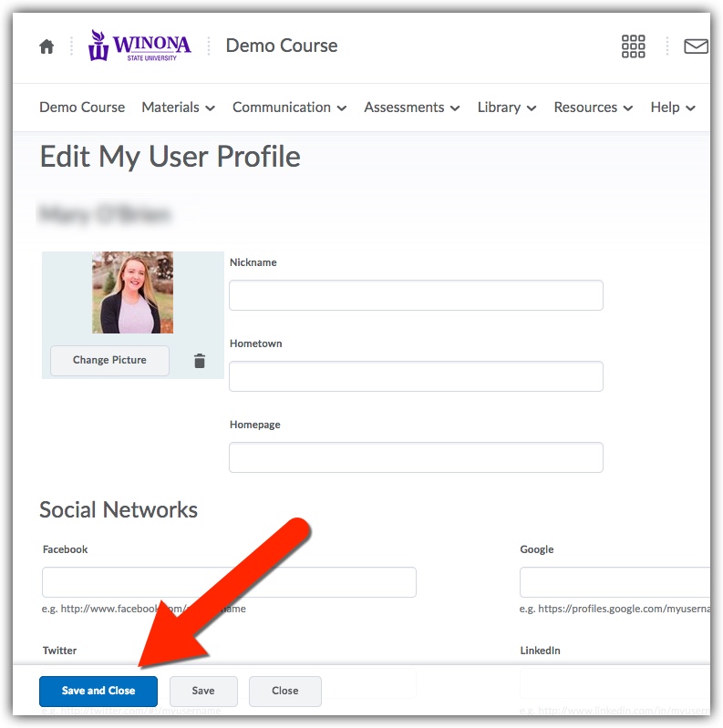Open the Library menu

coord(506,108)
